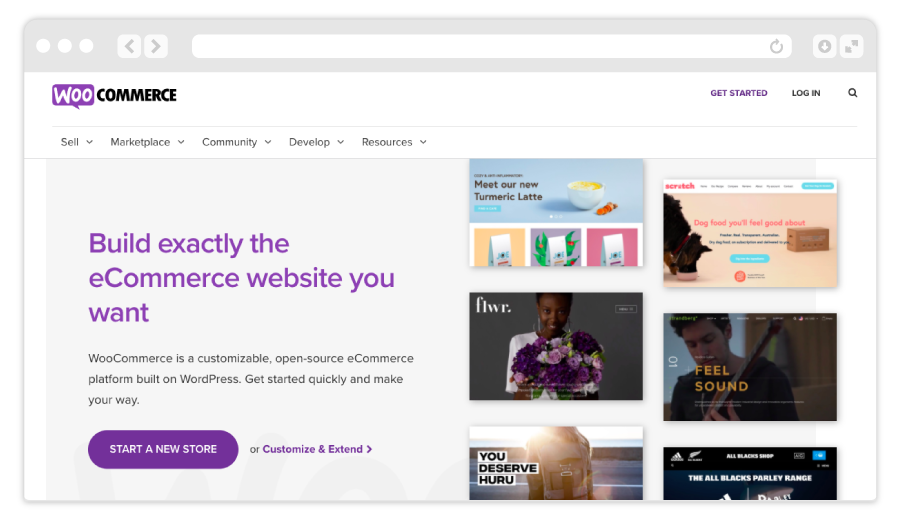Open the Resources menu
Image resolution: width=901 pixels, height=520 pixels.
(394, 142)
